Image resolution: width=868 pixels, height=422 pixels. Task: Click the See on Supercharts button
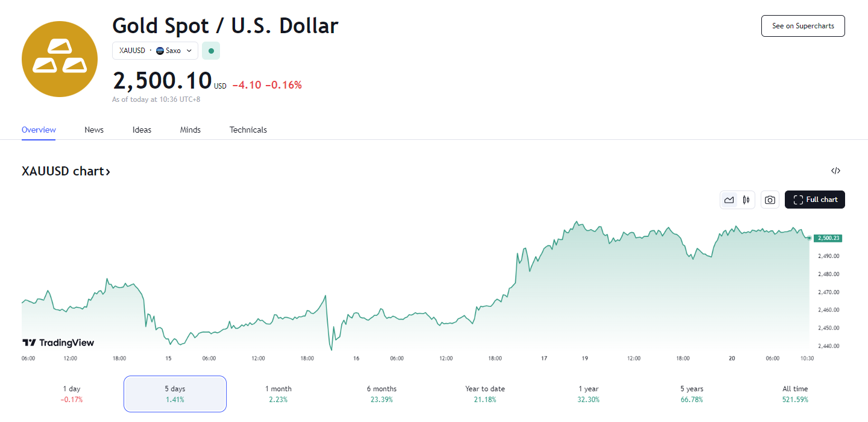click(803, 26)
